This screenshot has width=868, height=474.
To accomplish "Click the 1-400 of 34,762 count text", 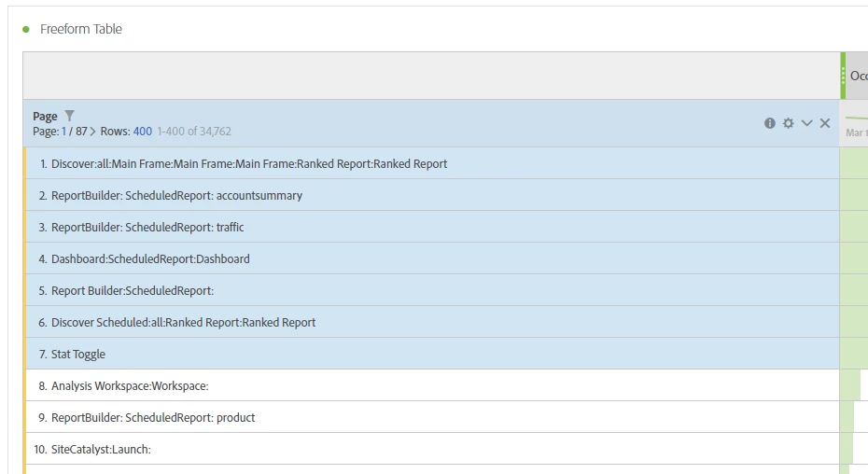I will pos(194,132).
